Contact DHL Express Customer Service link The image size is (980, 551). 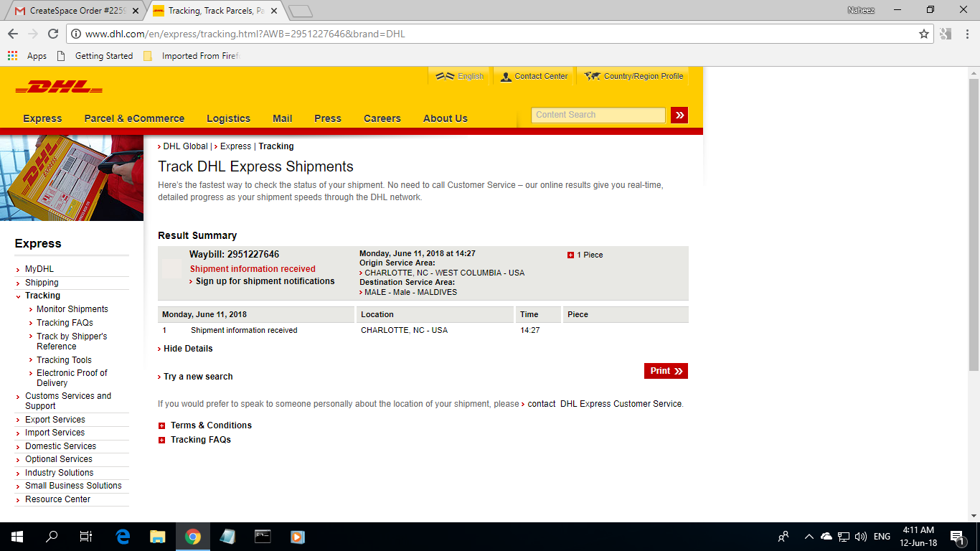[606, 404]
